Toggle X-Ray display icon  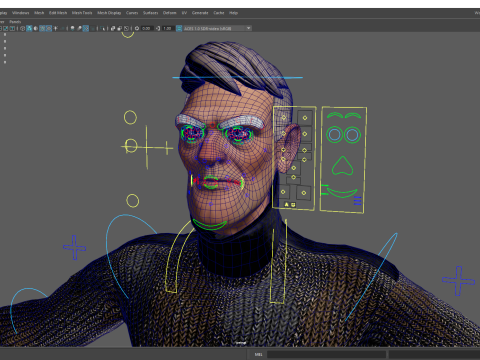(x=113, y=28)
